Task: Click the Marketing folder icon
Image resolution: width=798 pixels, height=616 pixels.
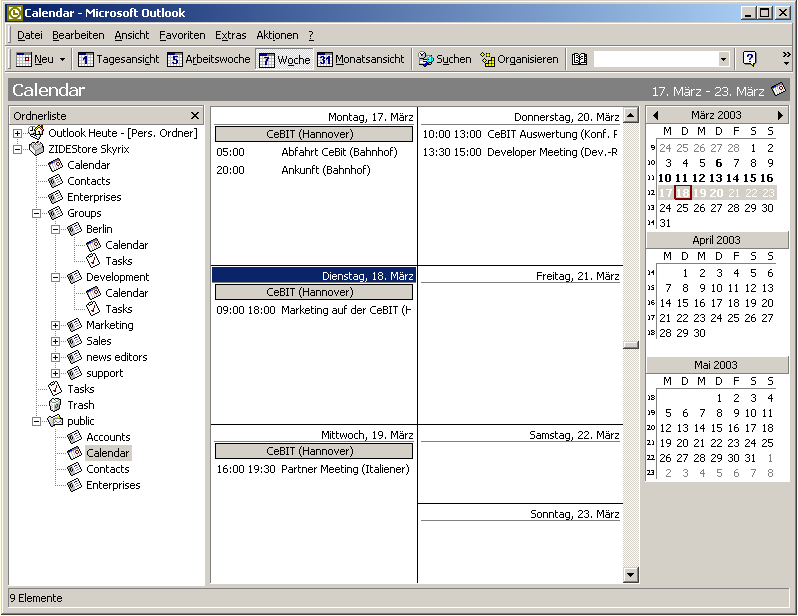Action: [x=74, y=325]
